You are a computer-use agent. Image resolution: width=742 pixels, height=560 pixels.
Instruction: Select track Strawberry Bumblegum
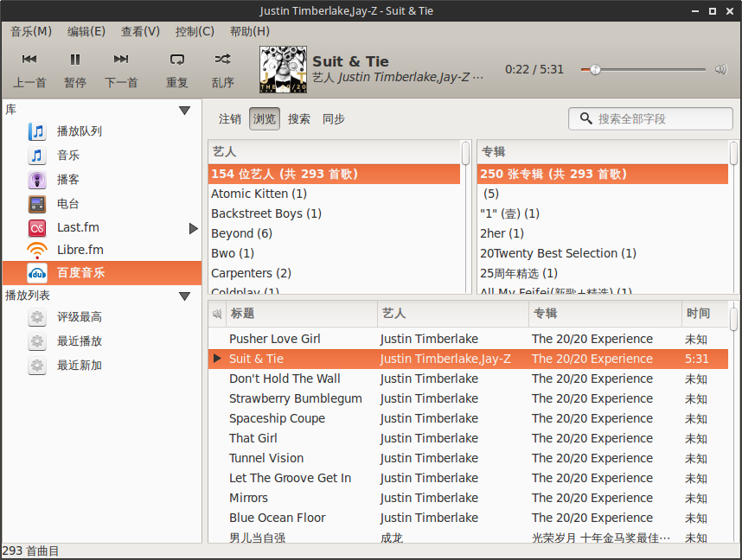tap(468, 398)
